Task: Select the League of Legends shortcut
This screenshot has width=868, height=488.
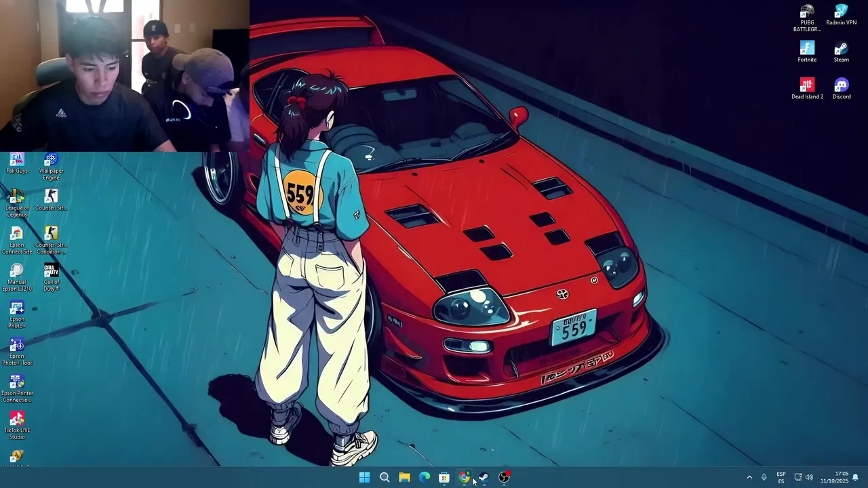Action: 17,203
